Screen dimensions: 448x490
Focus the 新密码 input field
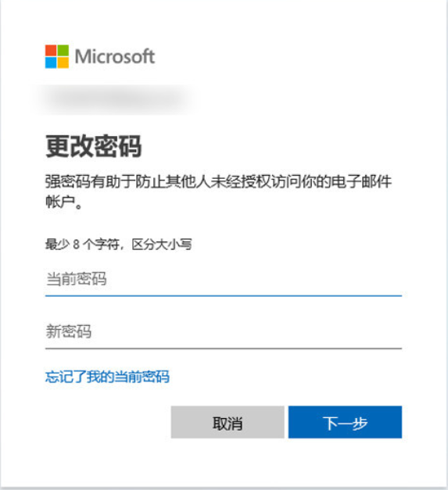(224, 331)
